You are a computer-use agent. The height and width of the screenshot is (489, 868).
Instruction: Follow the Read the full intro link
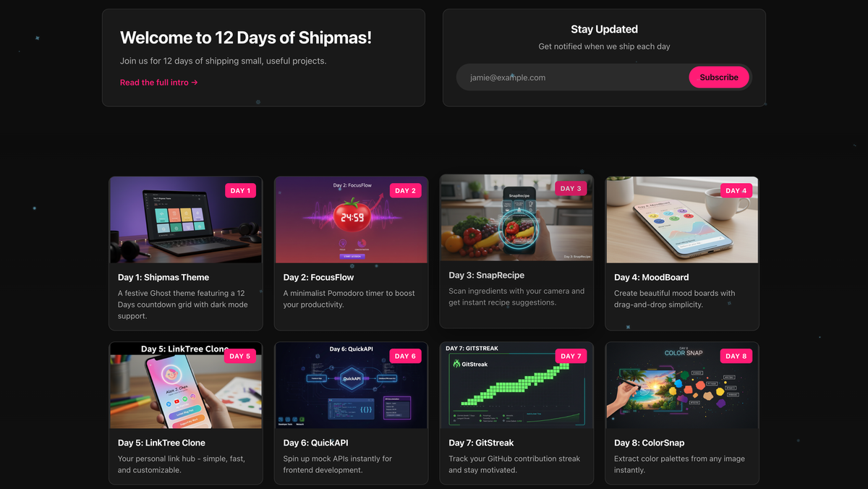159,82
